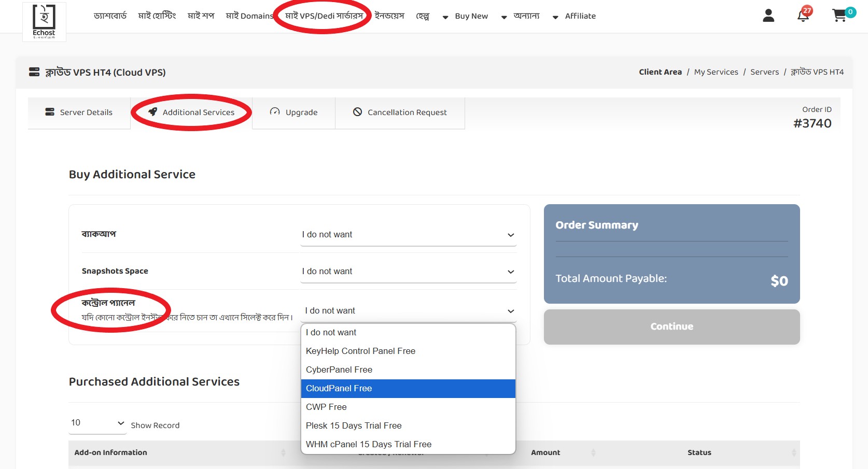Open the মাই হোস্টিং menu item
This screenshot has height=469, width=868.
tap(157, 16)
